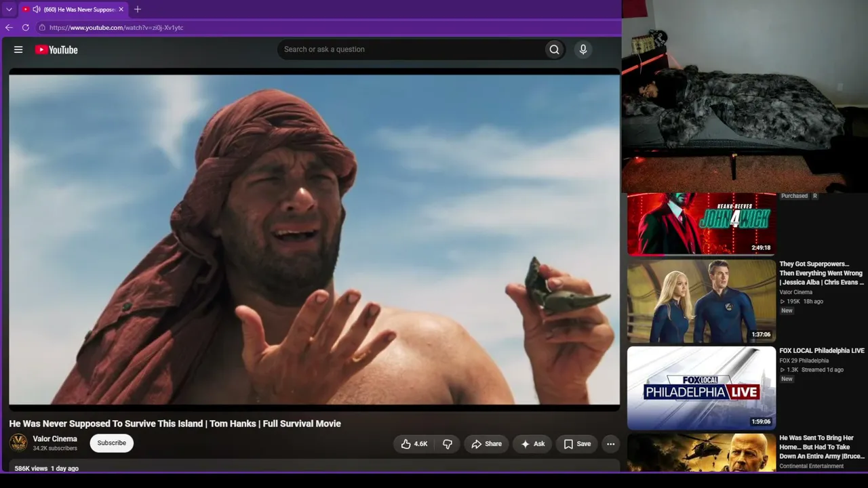Go back with the browser arrow
868x488 pixels.
pos(9,28)
